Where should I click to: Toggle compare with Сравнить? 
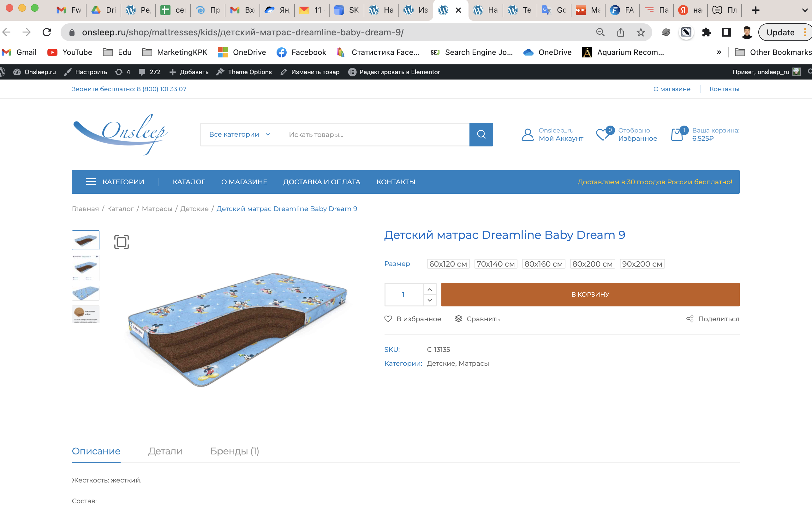tap(477, 319)
